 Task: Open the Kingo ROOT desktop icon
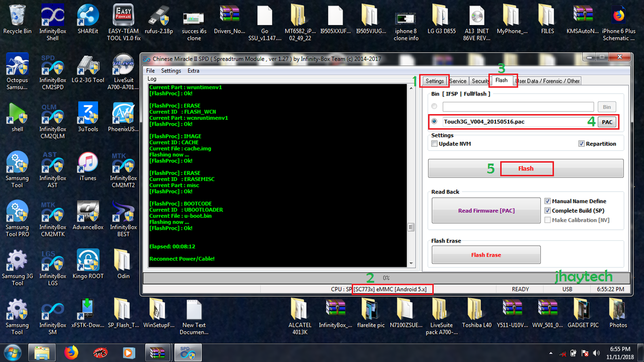88,264
